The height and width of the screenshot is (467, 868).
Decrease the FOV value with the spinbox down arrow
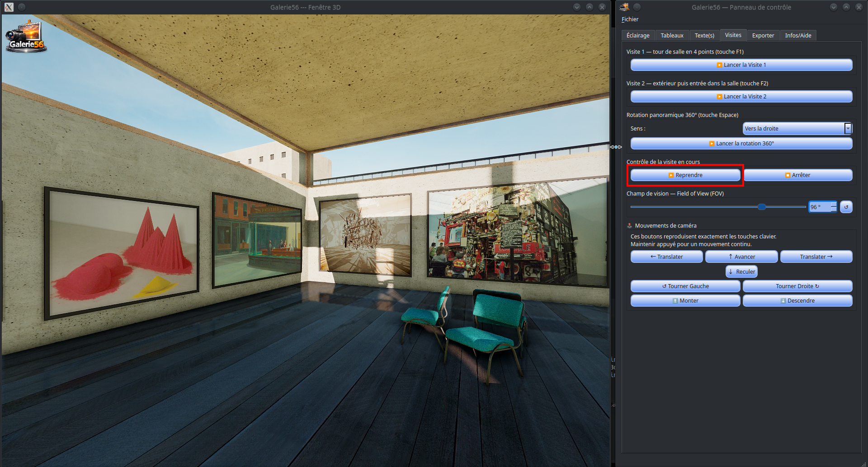(834, 210)
